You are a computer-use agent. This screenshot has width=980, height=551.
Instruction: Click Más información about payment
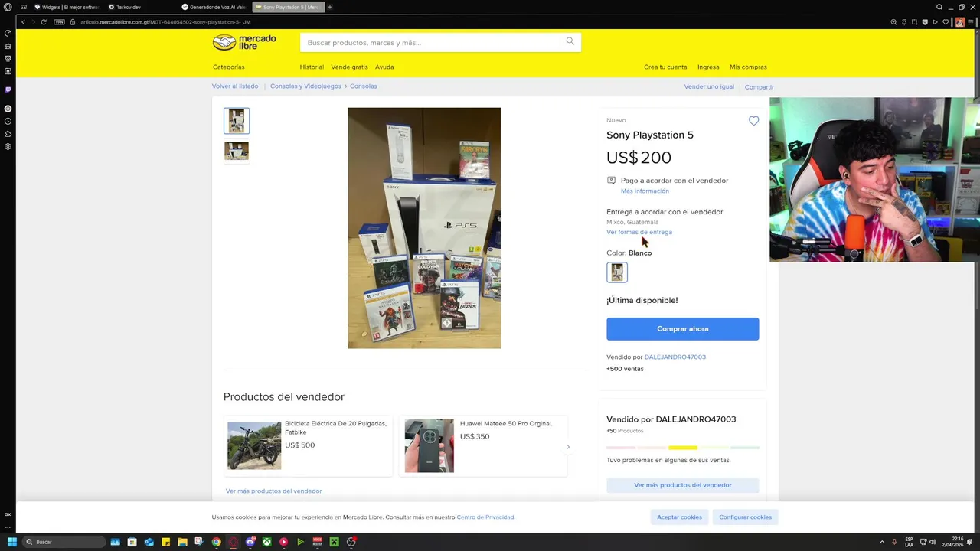(x=645, y=191)
